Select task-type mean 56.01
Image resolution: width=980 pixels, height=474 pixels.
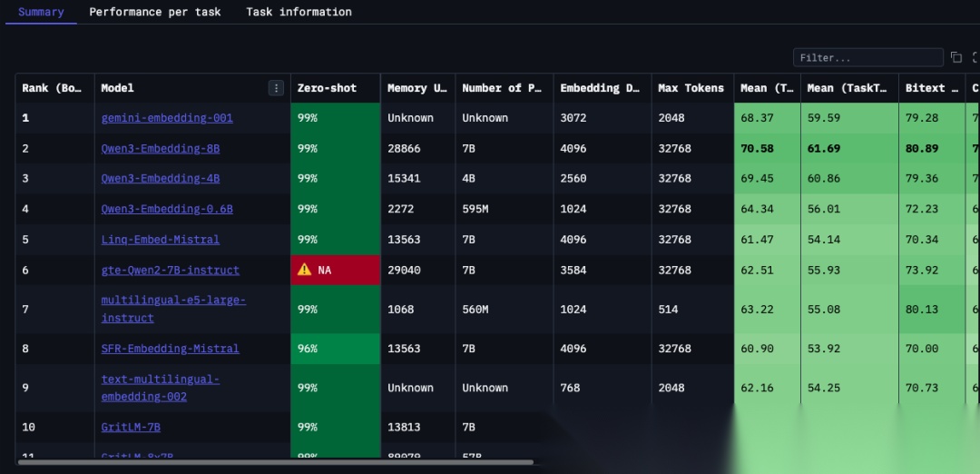tap(824, 209)
